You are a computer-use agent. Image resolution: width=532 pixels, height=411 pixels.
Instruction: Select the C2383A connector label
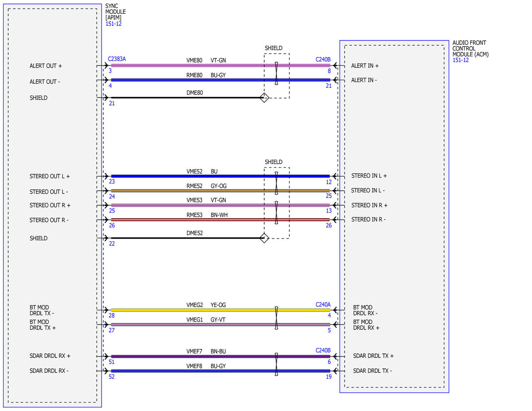tap(117, 59)
